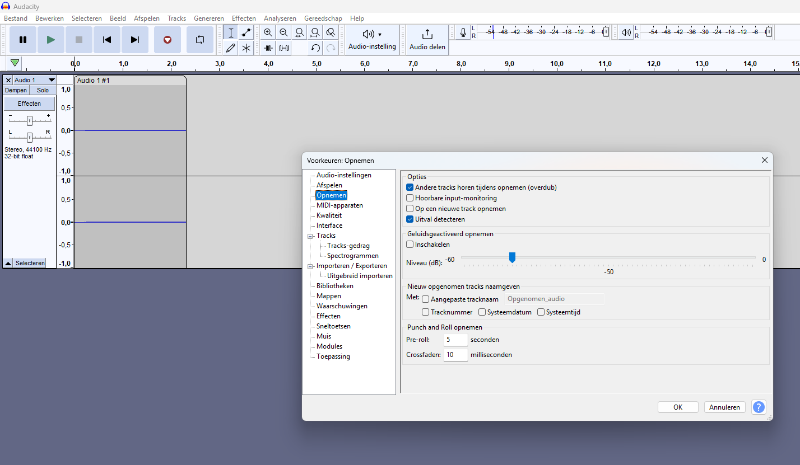
Task: Click the Pre-roll seconds input field
Action: coord(455,340)
